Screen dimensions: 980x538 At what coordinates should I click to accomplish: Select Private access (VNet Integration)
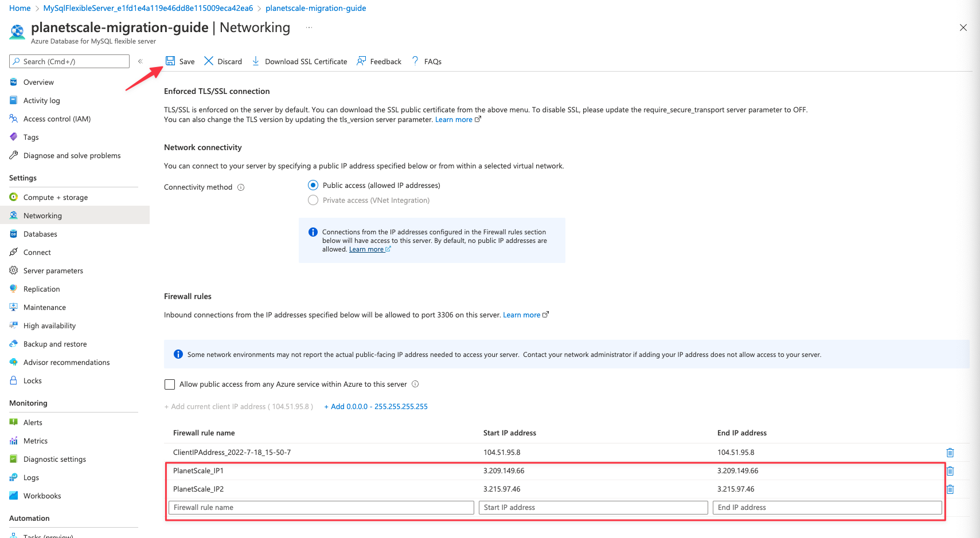pyautogui.click(x=313, y=200)
